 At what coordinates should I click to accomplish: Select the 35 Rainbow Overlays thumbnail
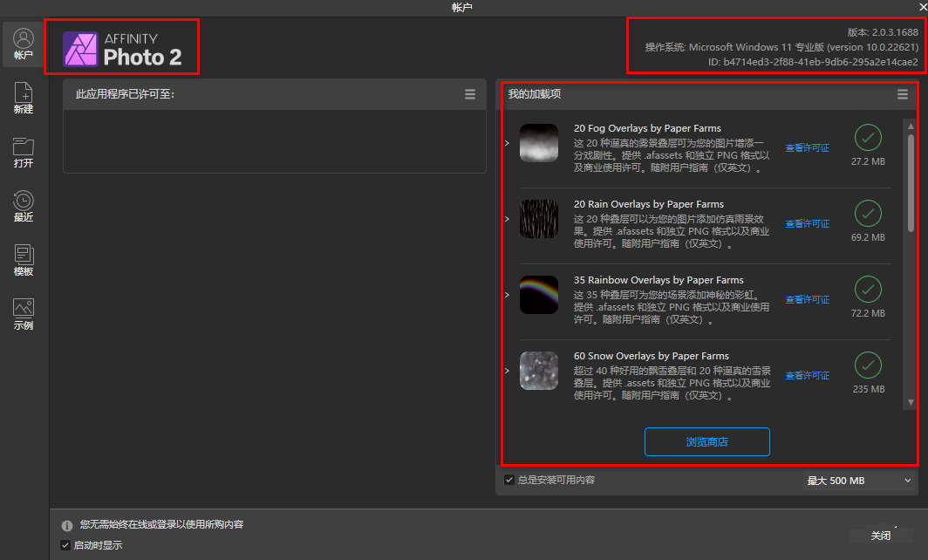point(539,294)
